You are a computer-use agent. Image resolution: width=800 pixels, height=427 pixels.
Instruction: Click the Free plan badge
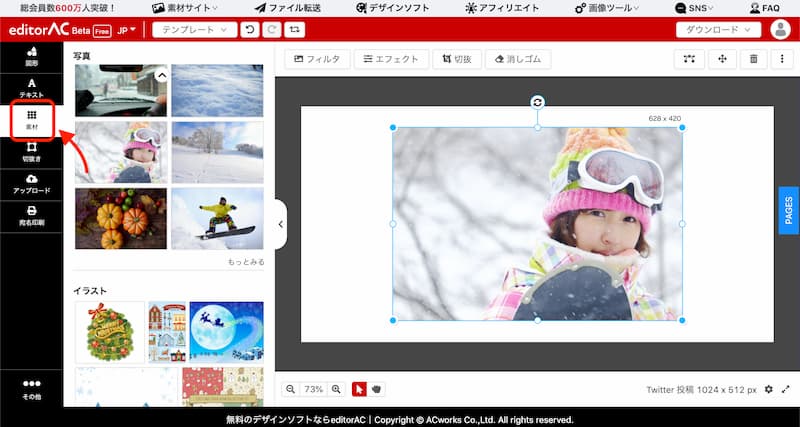102,31
